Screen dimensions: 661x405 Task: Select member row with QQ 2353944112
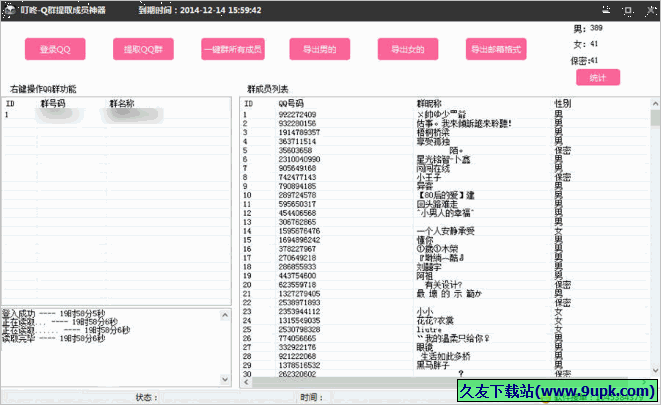(x=446, y=311)
